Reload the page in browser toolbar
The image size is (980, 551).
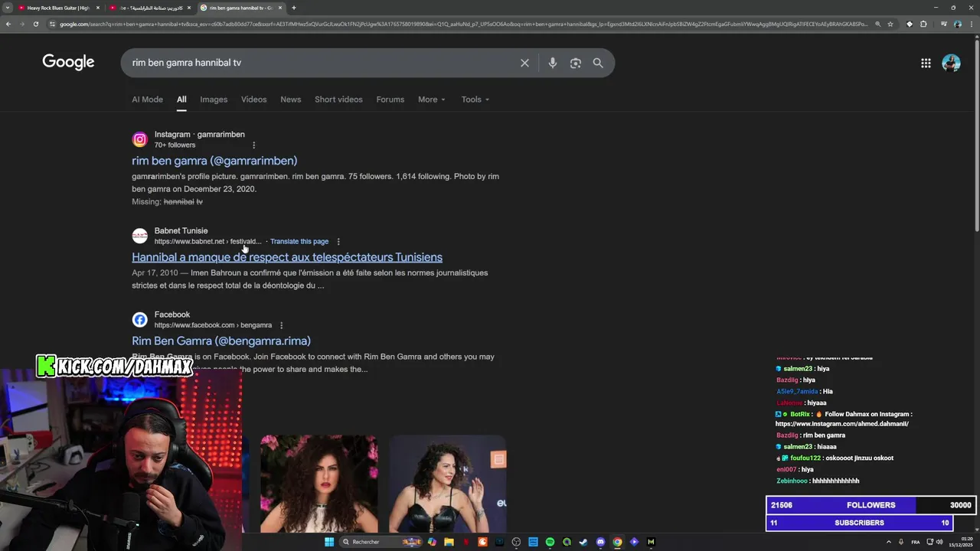point(35,24)
